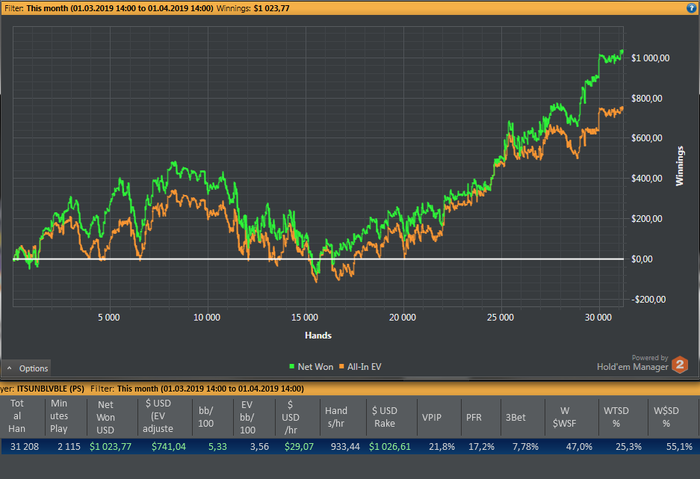Click the 25 000 hands x-axis label
The image size is (700, 479).
pos(500,317)
